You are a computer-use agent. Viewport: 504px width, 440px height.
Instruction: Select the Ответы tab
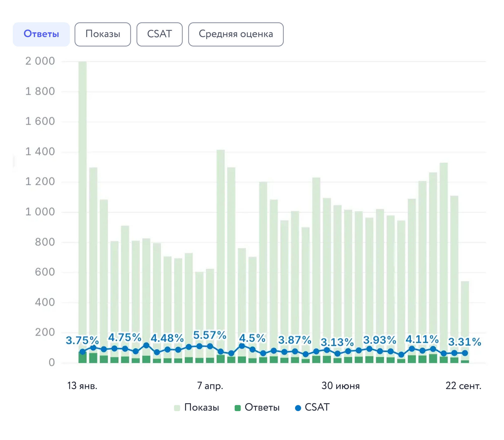coord(41,34)
